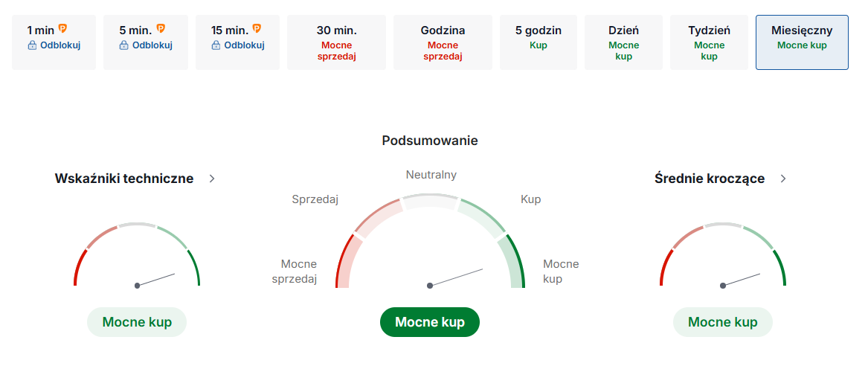Choose the 5 godzin timeframe tab

tap(538, 42)
